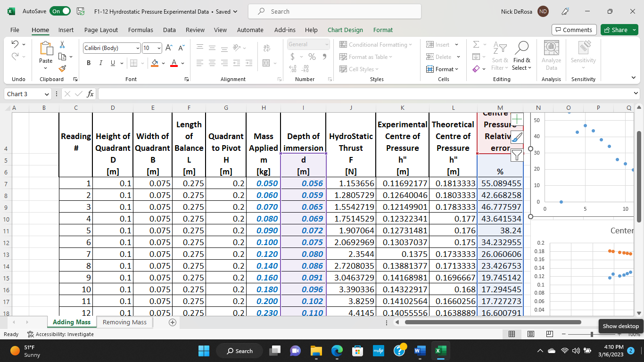The height and width of the screenshot is (362, 644).
Task: Click the Center align icon
Action: coord(212,63)
